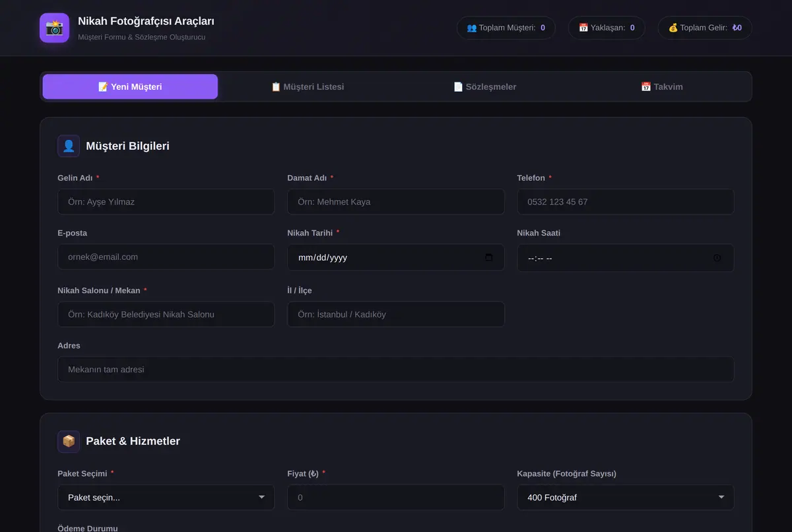Screen dimensions: 792x532
Task: Click into the Telefon input field
Action: [x=626, y=202]
